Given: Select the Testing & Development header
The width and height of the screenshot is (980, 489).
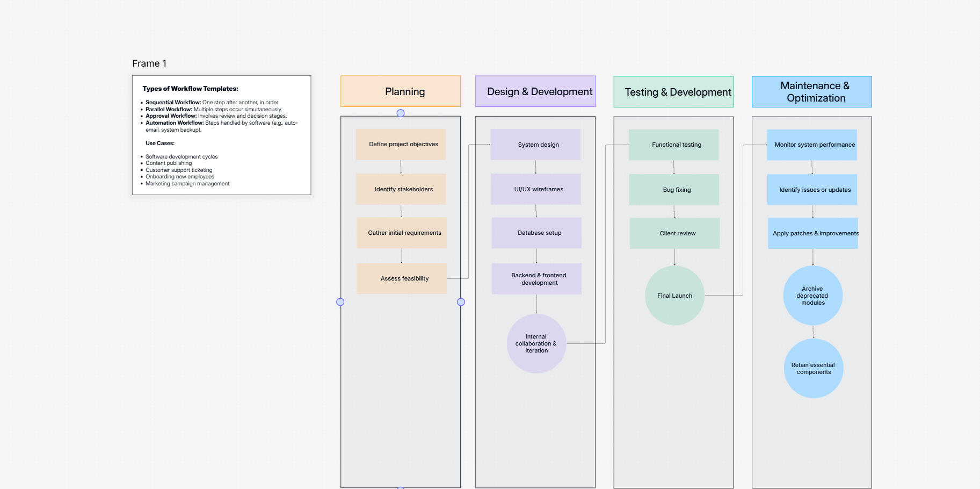Looking at the screenshot, I should click(674, 92).
